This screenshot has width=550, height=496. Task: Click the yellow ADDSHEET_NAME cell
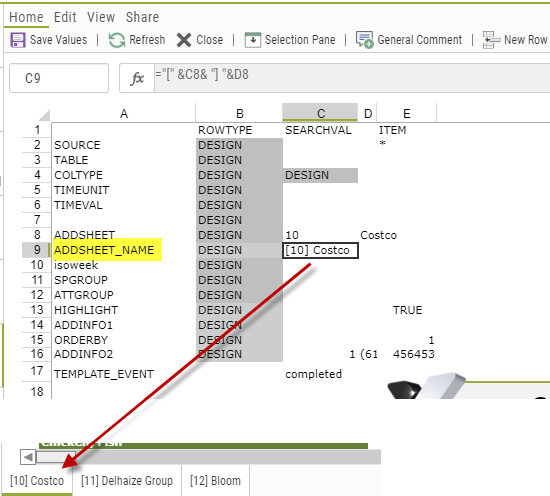click(x=107, y=250)
